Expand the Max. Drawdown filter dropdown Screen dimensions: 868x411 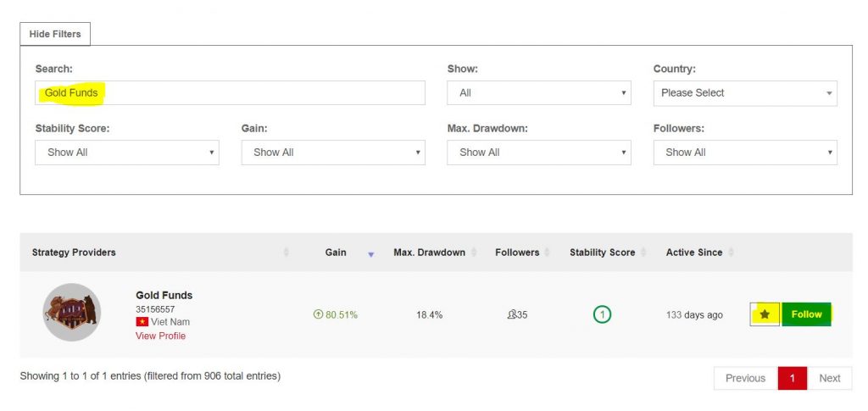point(538,153)
